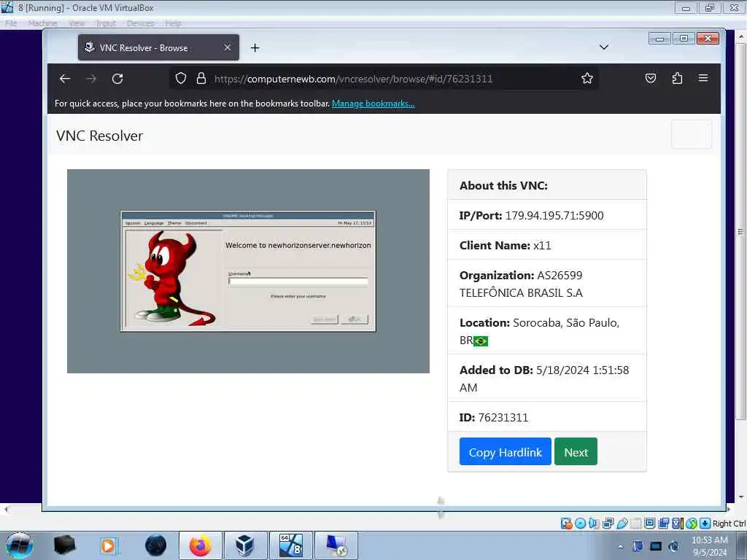Click Firefox forward arrow button
This screenshot has height=560, width=747.
point(91,79)
